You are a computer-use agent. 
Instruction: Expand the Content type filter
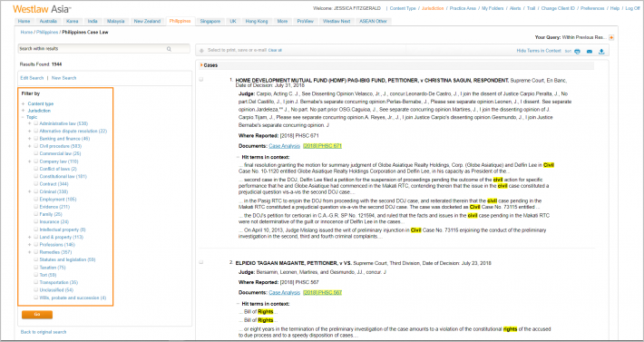tap(23, 104)
